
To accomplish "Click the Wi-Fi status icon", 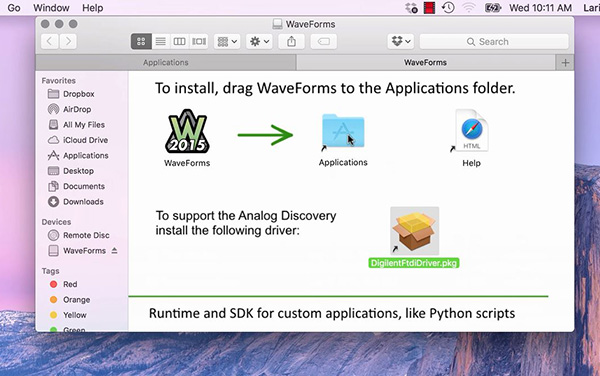I will [469, 8].
